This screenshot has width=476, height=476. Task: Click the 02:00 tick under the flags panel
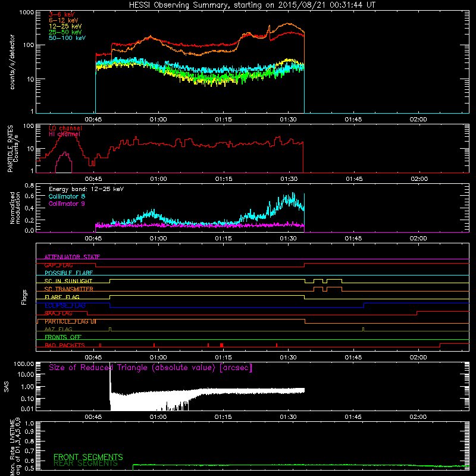coord(418,358)
